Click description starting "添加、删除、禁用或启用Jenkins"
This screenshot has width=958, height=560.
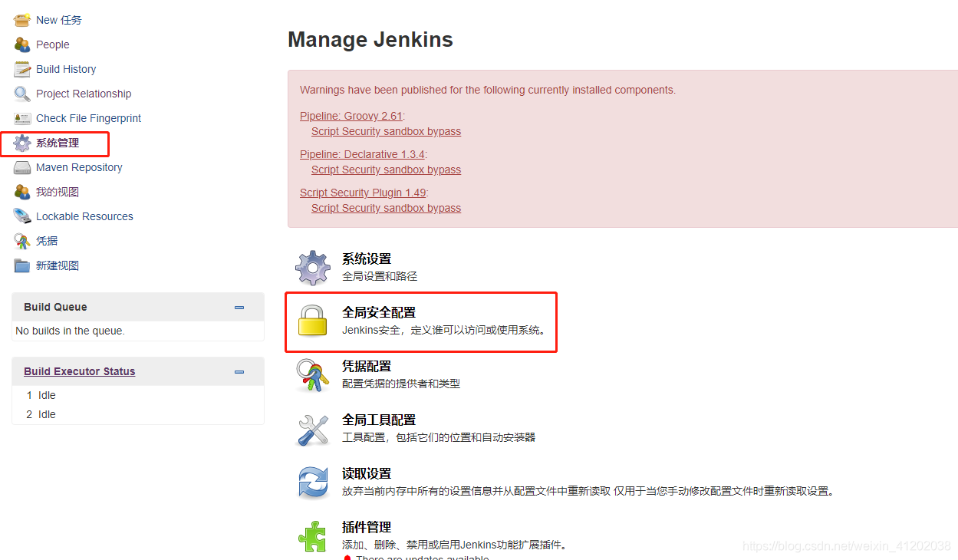coord(455,545)
